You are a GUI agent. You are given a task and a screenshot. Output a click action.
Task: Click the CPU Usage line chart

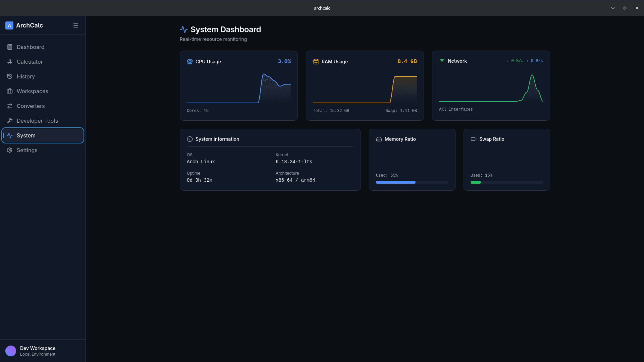239,88
